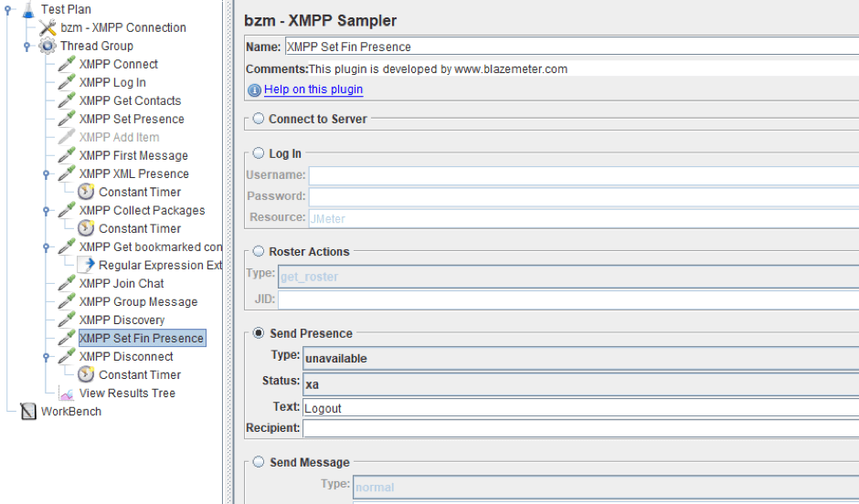Click the timer icon under XMPP XML Presence
Viewport: 859px width, 504px height.
coord(86,192)
